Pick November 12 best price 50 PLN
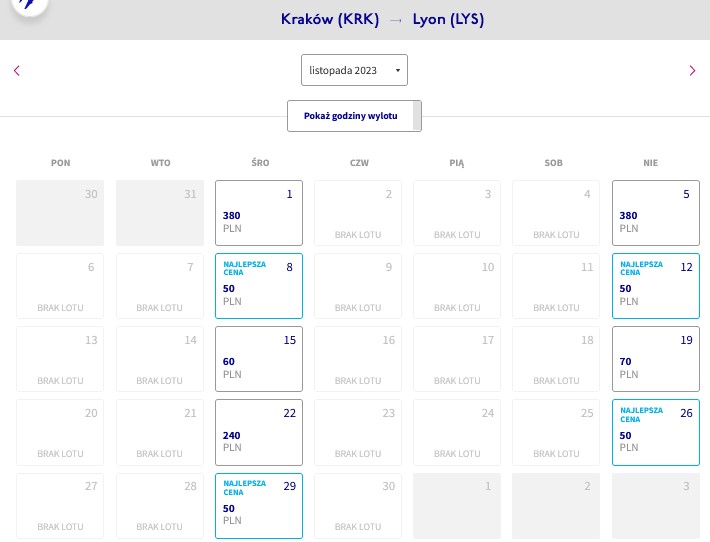710x542 pixels. 656,286
